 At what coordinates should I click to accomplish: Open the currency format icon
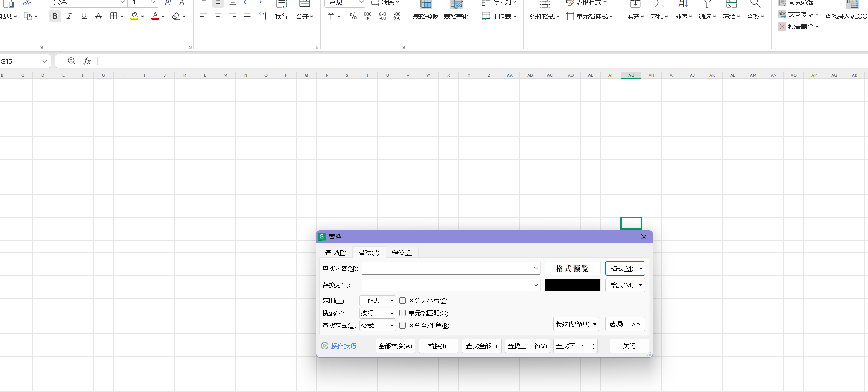[331, 17]
